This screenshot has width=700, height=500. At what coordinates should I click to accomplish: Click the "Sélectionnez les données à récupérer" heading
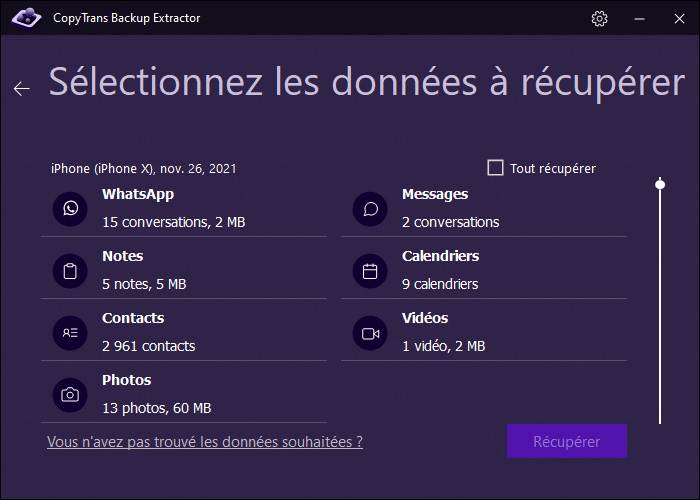367,83
